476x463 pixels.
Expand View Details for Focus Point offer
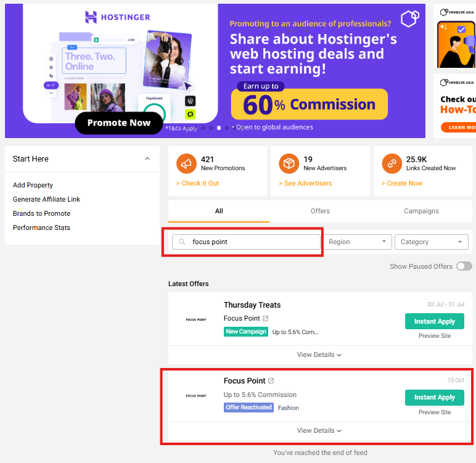pyautogui.click(x=319, y=430)
